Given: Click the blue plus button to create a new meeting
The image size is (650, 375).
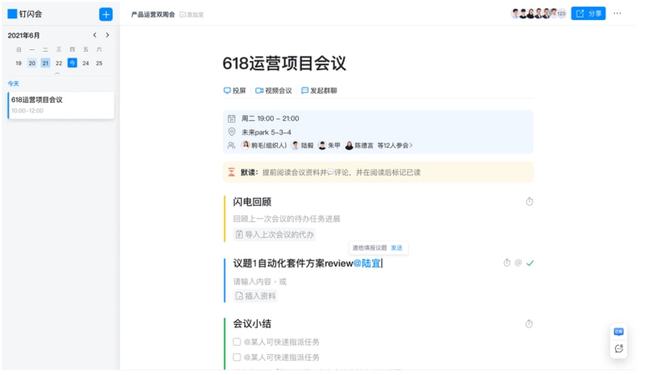Looking at the screenshot, I should [x=106, y=15].
